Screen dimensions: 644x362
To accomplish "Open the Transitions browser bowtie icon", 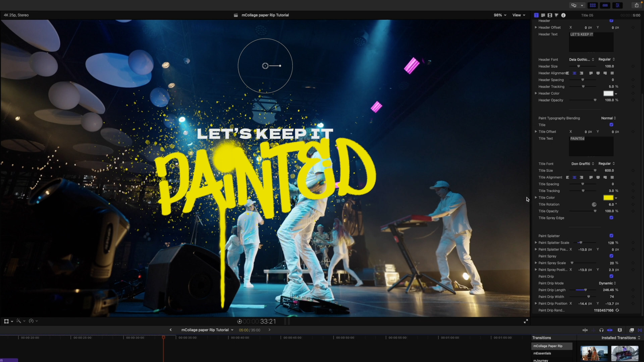I will click(640, 330).
